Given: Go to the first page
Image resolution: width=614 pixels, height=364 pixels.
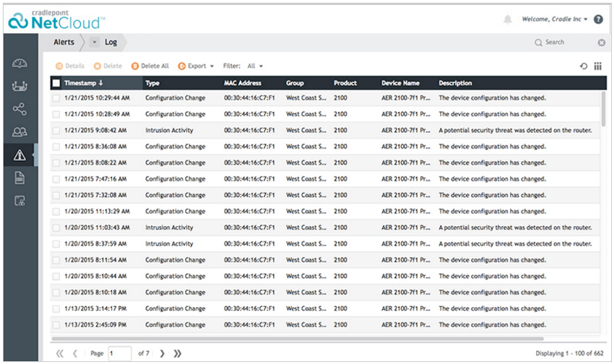Looking at the screenshot, I should 59,353.
